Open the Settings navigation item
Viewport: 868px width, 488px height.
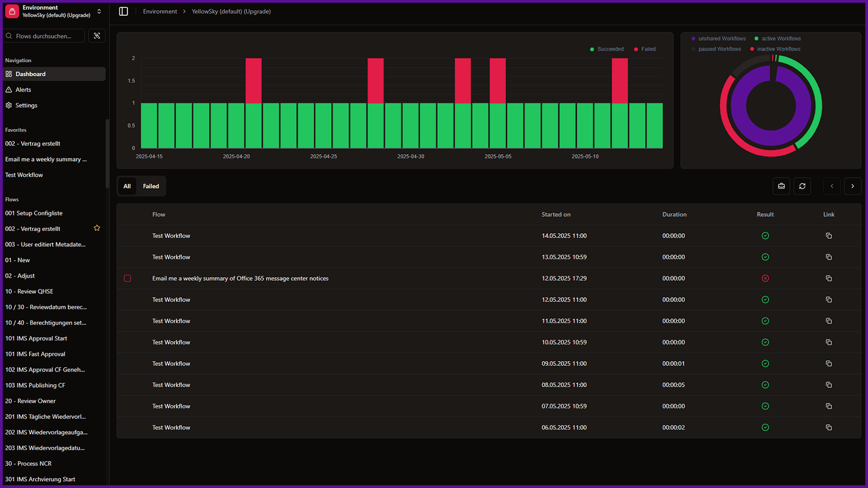(54, 105)
